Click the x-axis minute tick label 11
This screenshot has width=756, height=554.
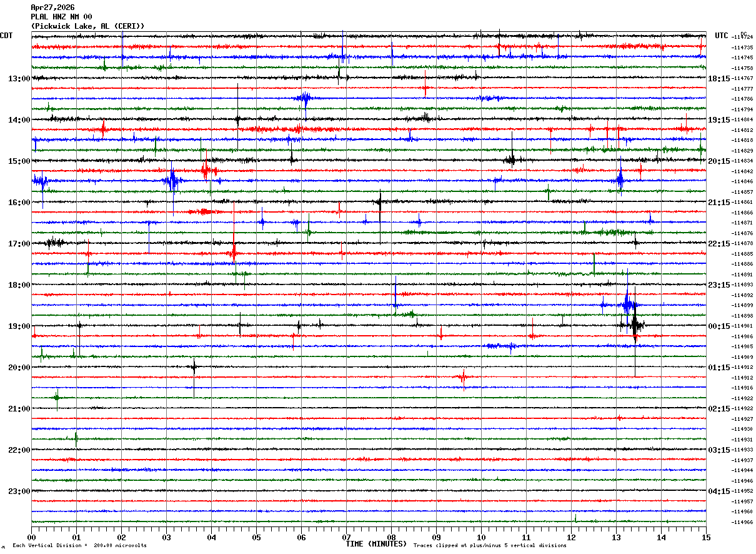(x=526, y=537)
